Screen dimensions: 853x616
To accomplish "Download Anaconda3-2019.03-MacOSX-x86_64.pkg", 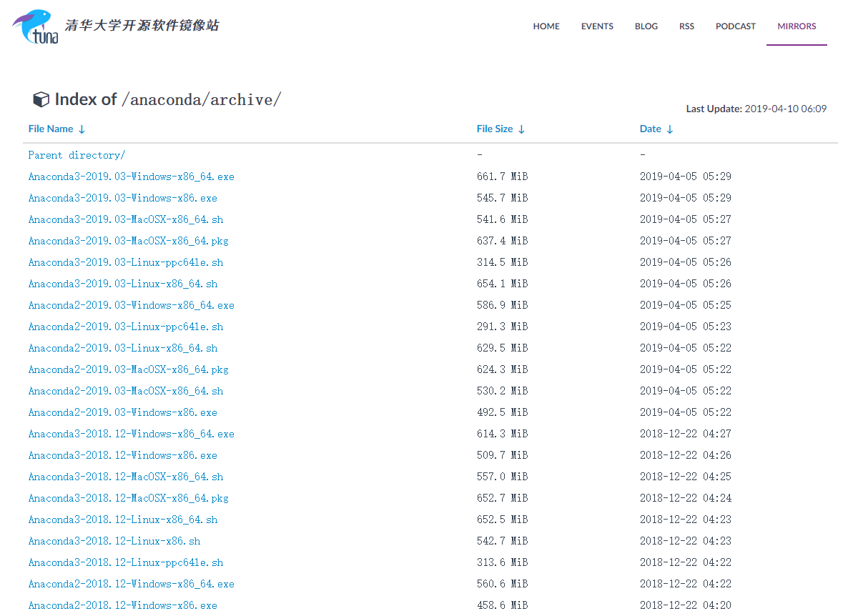I will [x=129, y=241].
